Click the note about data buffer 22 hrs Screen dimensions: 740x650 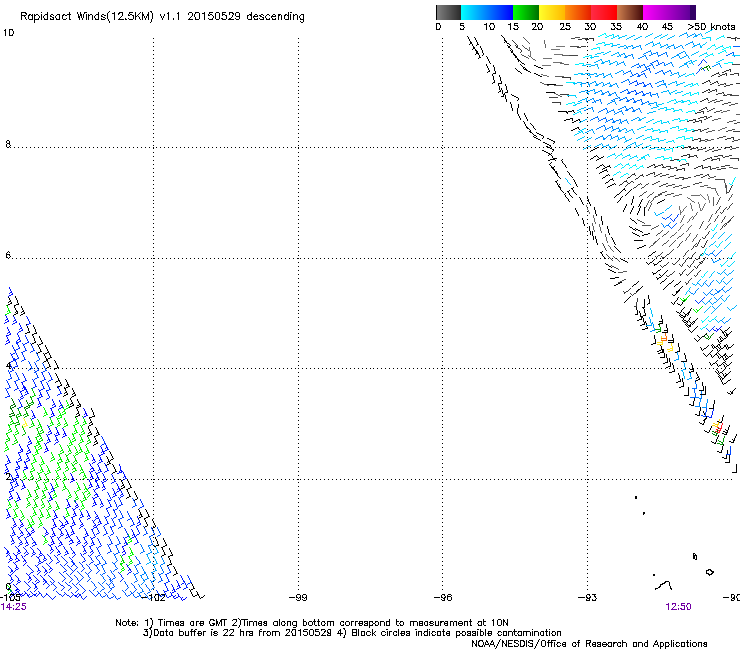pos(353,633)
